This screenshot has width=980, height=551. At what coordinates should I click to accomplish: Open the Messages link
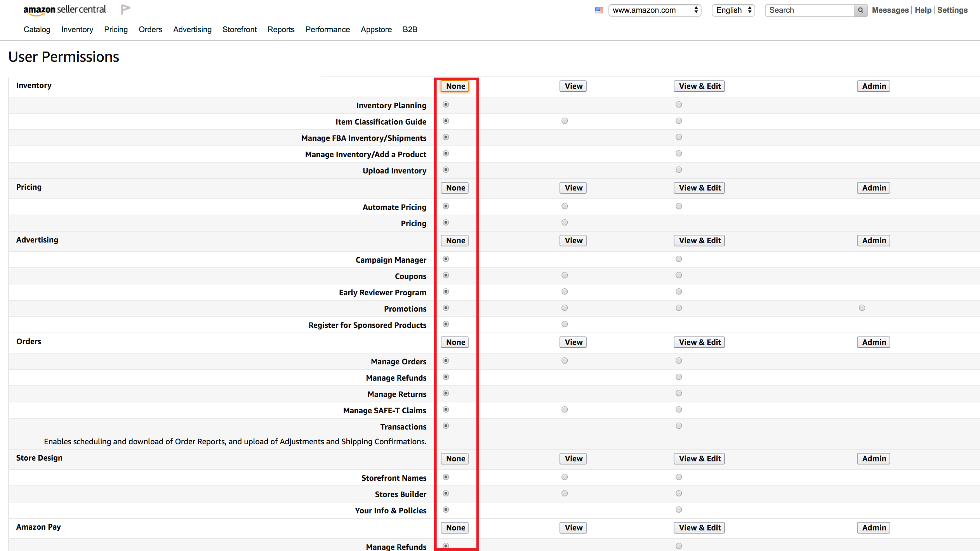pos(890,10)
